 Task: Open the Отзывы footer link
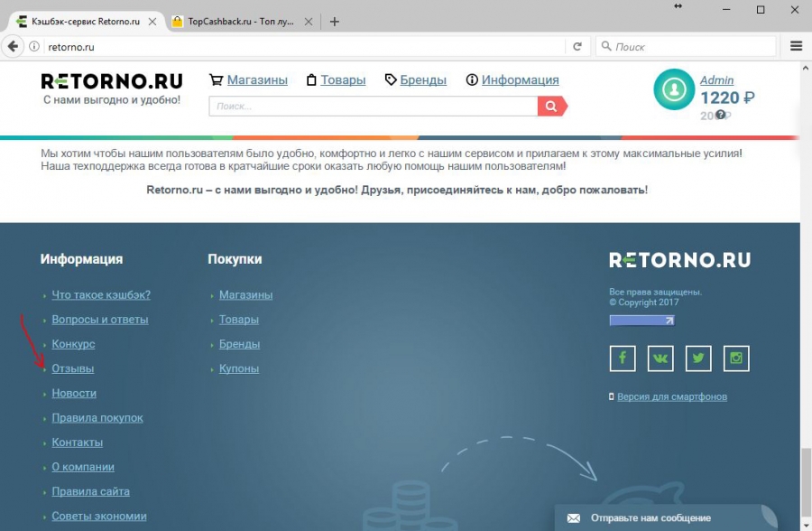pos(72,368)
